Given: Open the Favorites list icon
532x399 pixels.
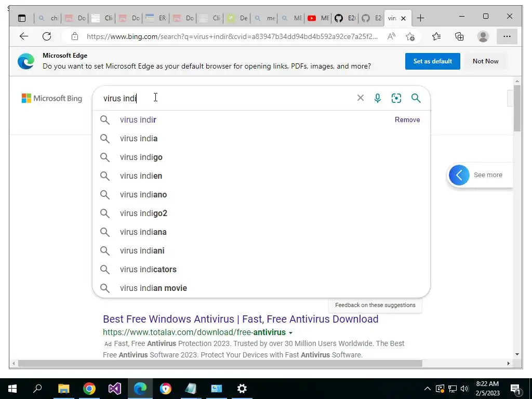Looking at the screenshot, I should (x=436, y=36).
